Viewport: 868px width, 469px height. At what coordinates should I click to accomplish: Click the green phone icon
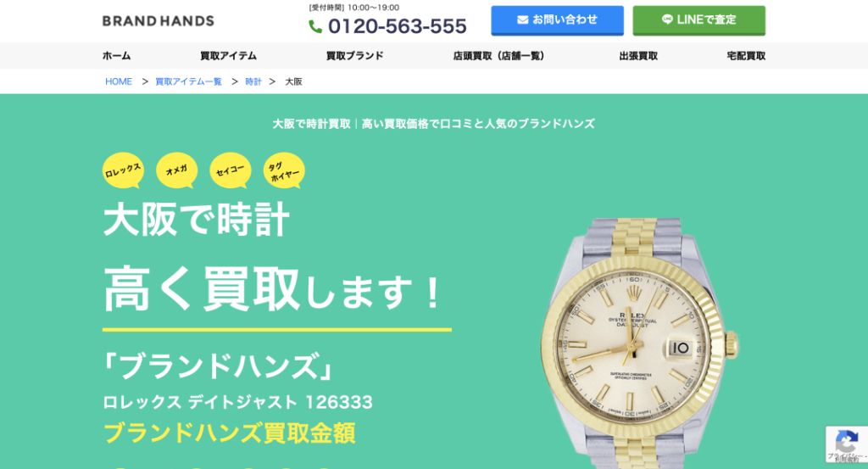(x=315, y=26)
